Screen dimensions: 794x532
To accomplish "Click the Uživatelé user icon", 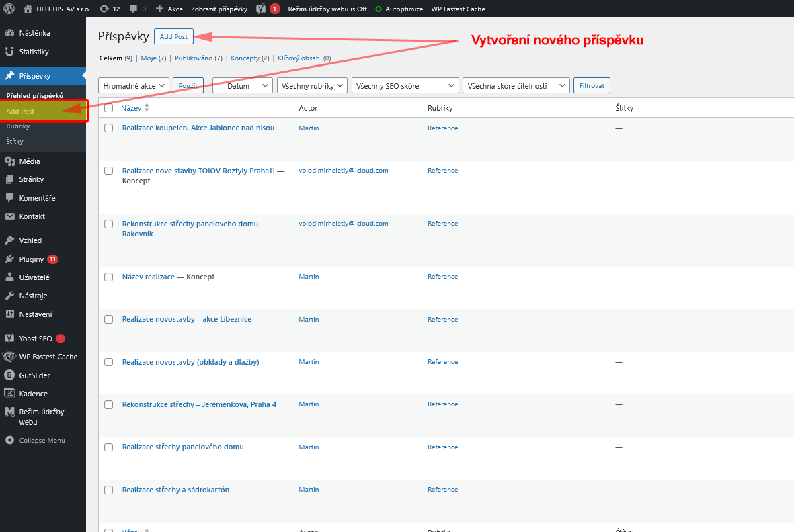I will (x=9, y=277).
